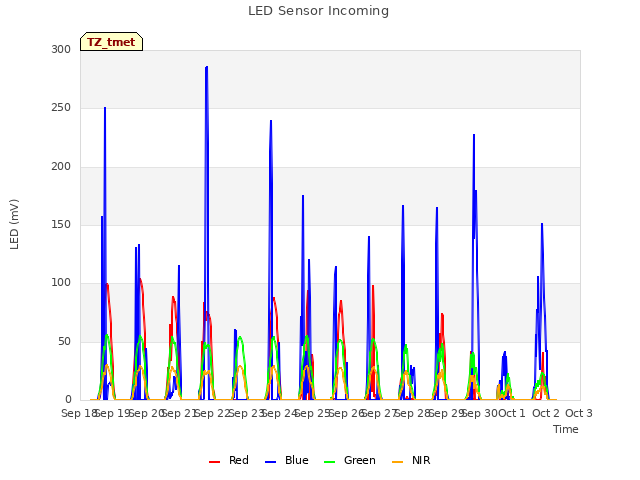This screenshot has height=480, width=640.
Task: Click the blue peak near 228 mV on Sep 30
Action: tap(474, 135)
